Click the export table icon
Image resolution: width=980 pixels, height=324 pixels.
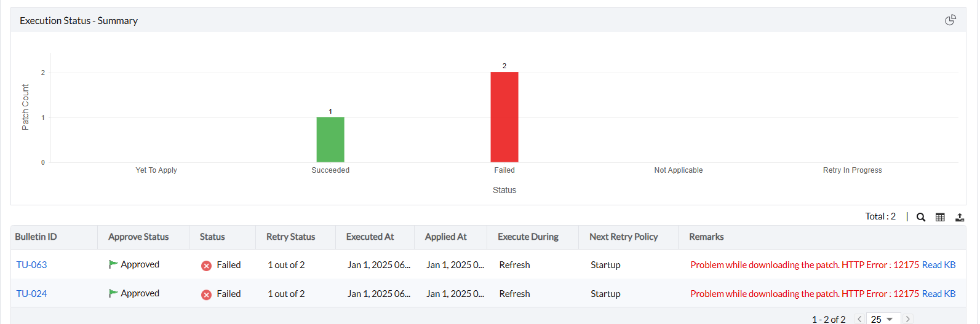pyautogui.click(x=959, y=217)
